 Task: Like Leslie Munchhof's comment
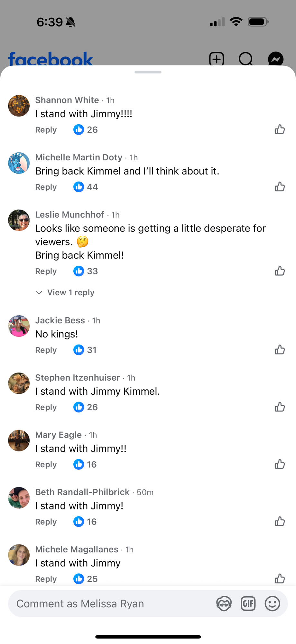(280, 271)
